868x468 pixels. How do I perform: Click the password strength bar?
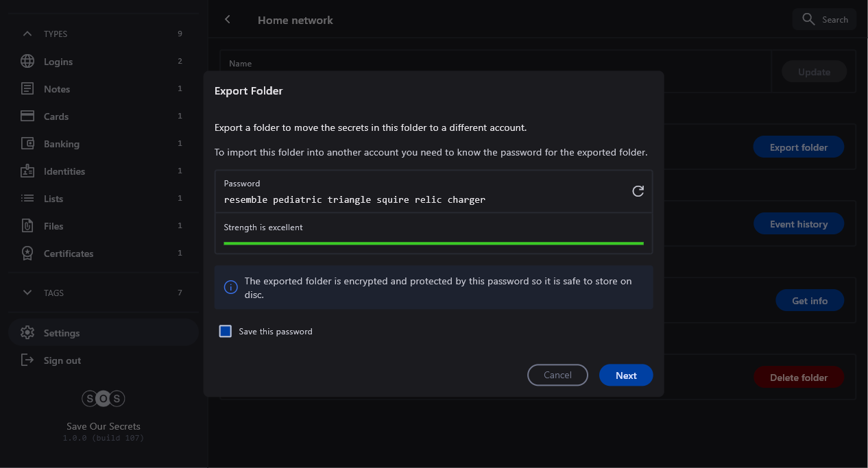tap(433, 243)
